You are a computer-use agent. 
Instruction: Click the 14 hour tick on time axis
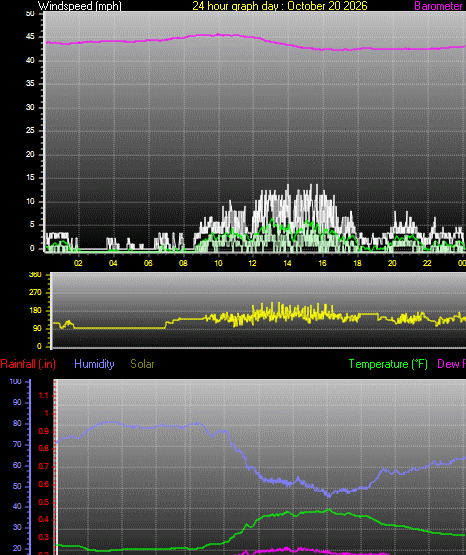click(x=287, y=263)
